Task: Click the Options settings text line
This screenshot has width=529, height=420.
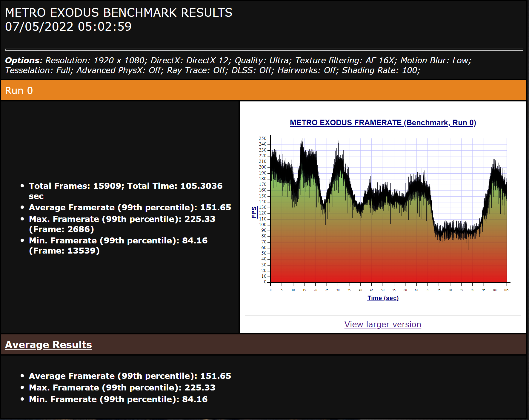Action: coord(238,65)
